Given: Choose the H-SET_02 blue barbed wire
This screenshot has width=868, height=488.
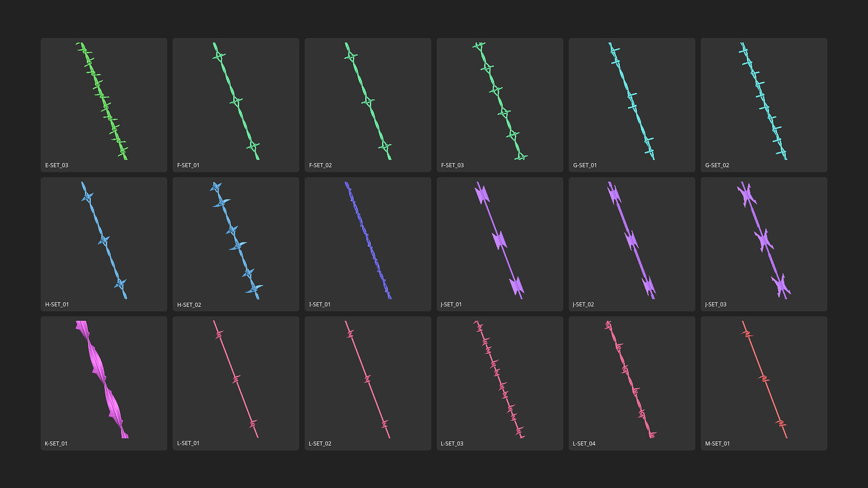Looking at the screenshot, I should 236,244.
